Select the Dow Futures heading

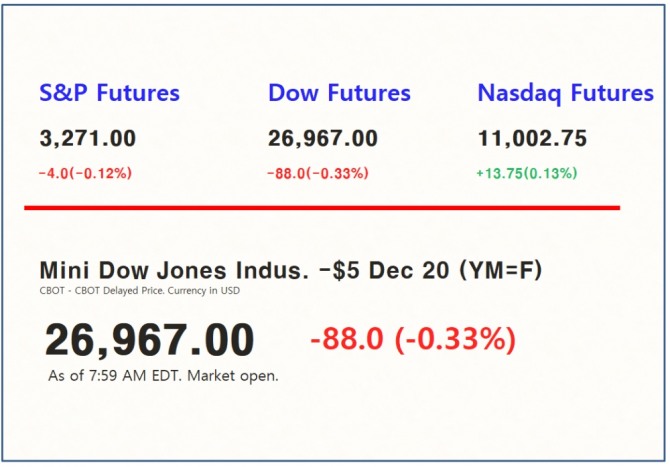(339, 93)
